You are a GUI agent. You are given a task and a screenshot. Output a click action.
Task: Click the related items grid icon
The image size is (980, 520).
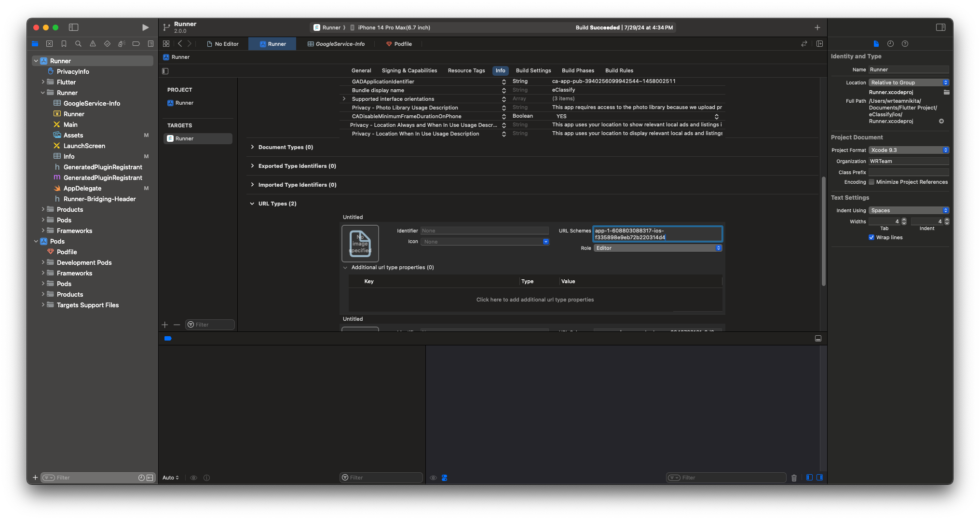[166, 44]
